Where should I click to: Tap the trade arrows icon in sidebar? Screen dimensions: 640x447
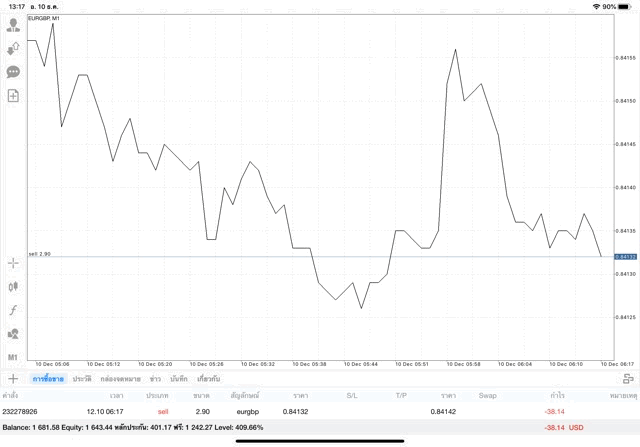tap(13, 48)
